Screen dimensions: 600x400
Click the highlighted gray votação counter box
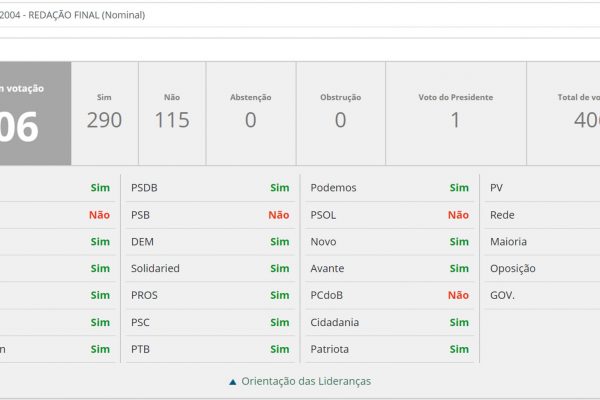pyautogui.click(x=35, y=113)
